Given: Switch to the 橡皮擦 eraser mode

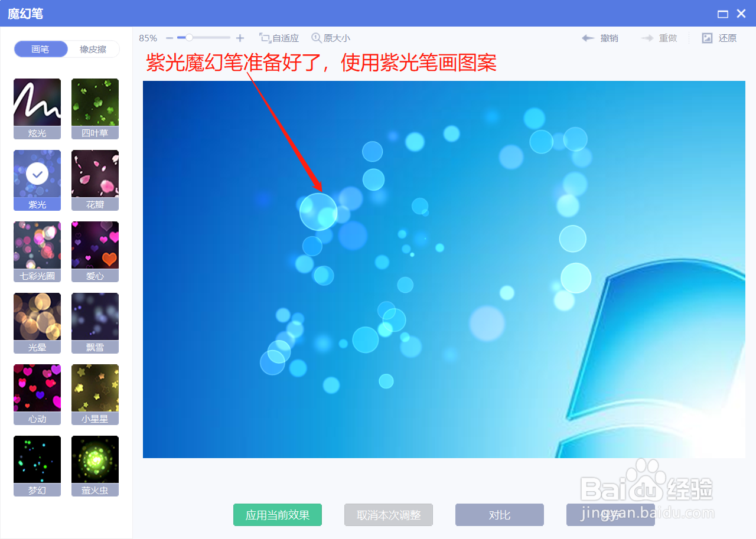Looking at the screenshot, I should (x=93, y=49).
